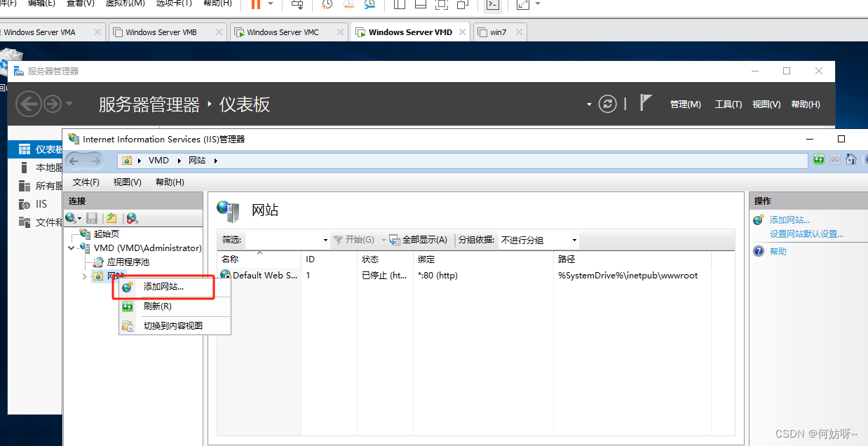Click the home icon in IIS address bar
868x446 pixels.
coord(851,159)
